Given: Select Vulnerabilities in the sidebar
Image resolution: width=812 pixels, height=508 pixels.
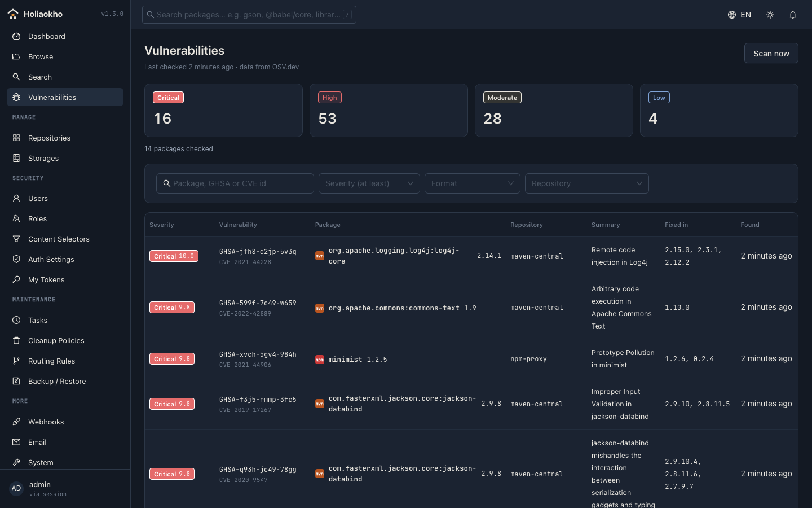Looking at the screenshot, I should pos(65,97).
